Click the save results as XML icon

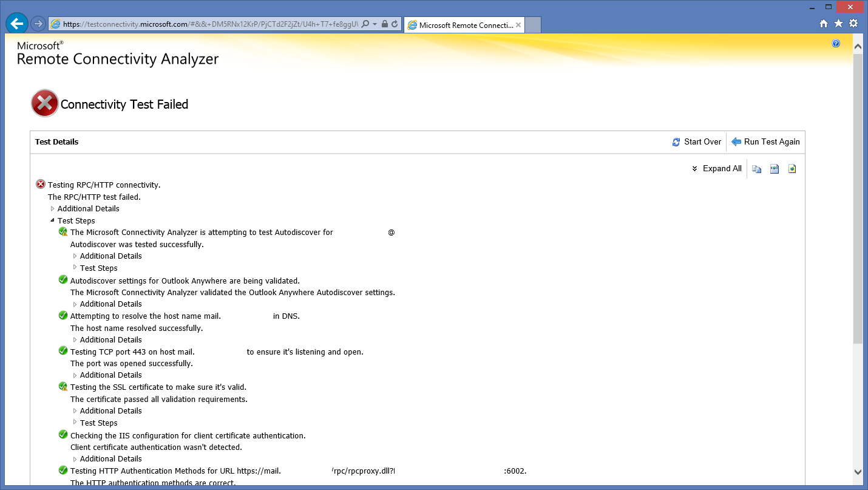775,169
